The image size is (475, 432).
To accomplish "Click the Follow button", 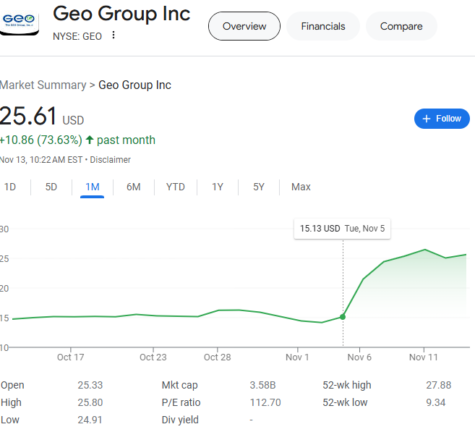I will coord(442,119).
